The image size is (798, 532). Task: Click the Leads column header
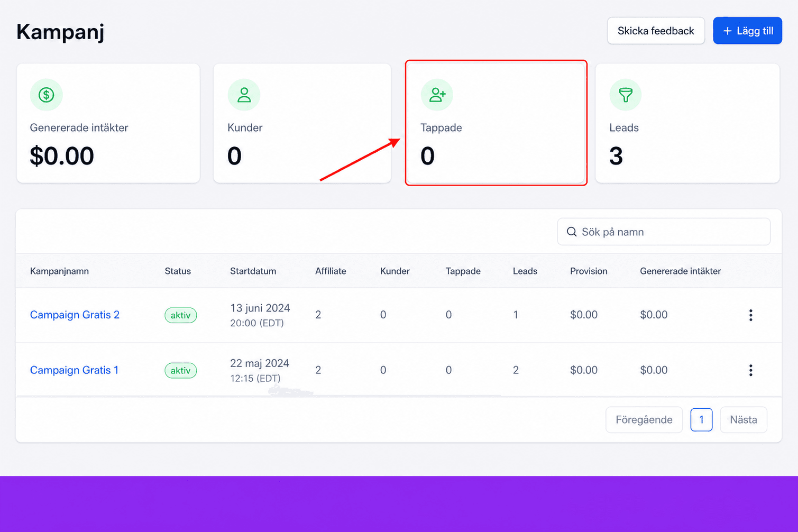(525, 271)
